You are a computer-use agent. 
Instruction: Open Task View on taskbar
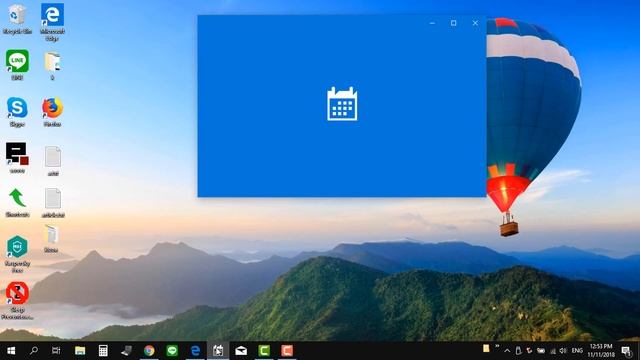[x=56, y=351]
